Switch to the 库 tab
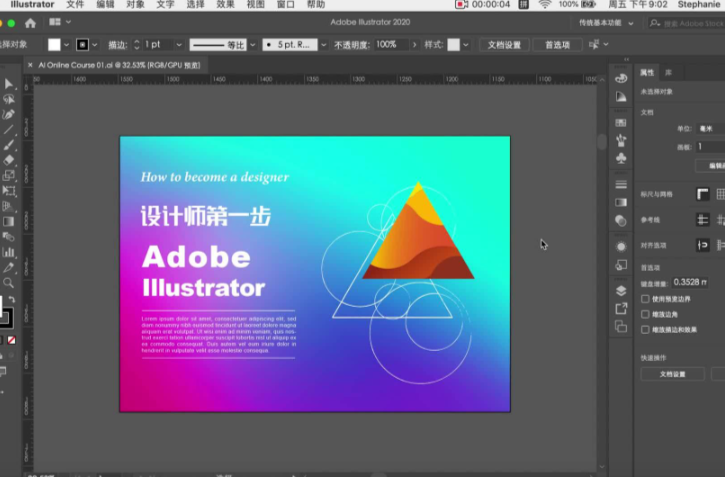The width and height of the screenshot is (725, 477). (x=668, y=72)
